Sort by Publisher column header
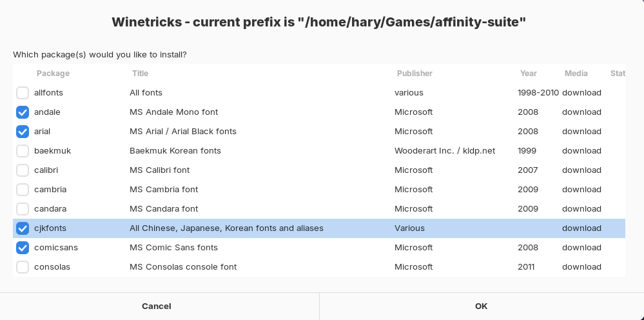This screenshot has height=320, width=644. point(415,74)
